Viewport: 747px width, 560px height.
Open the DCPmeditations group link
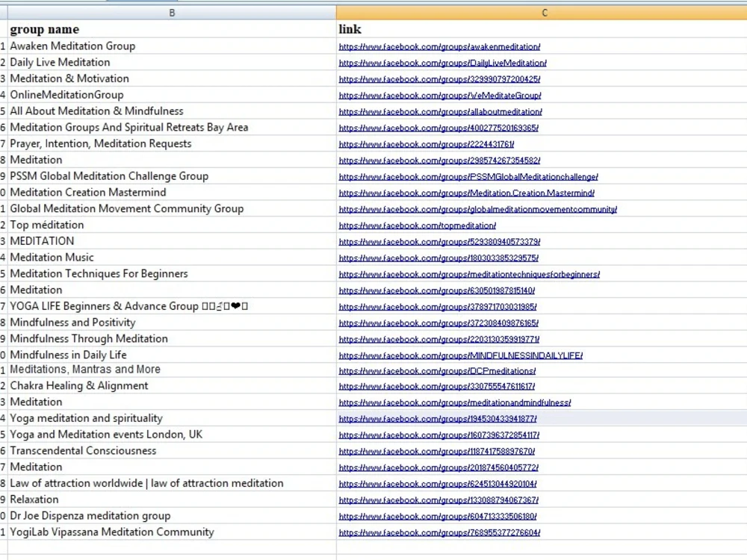pyautogui.click(x=437, y=370)
